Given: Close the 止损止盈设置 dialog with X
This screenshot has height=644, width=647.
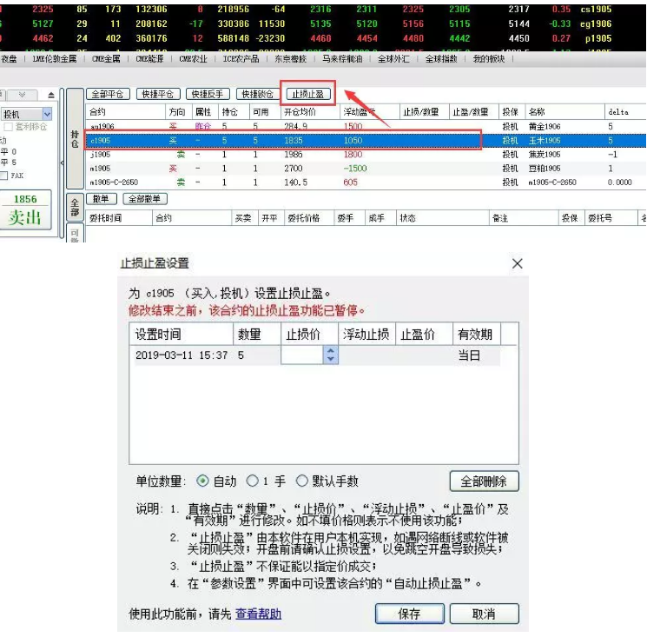Looking at the screenshot, I should (517, 263).
